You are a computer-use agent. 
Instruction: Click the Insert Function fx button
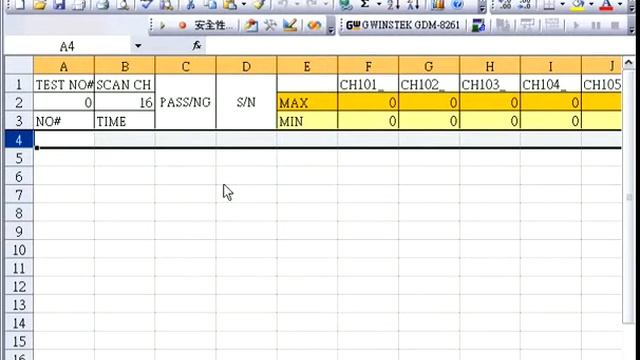(197, 46)
